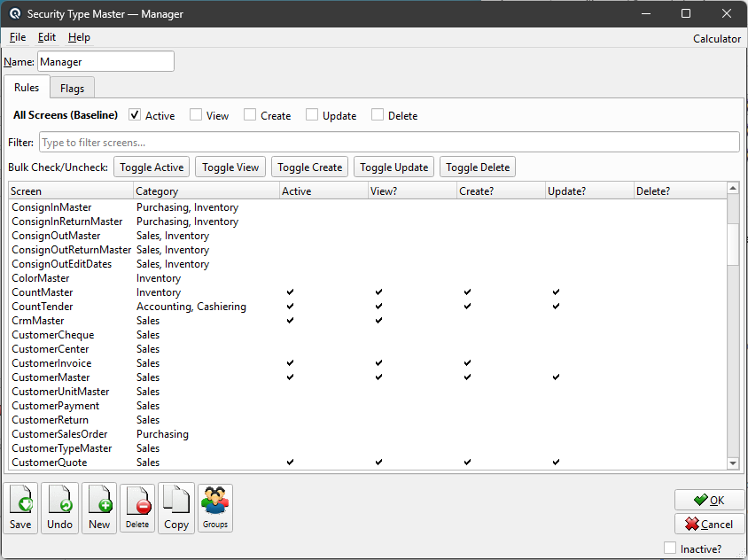Open the Groups icon button
Screen dimensions: 748x560
(x=215, y=508)
